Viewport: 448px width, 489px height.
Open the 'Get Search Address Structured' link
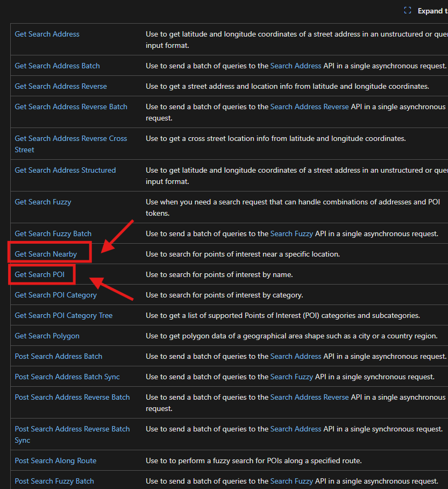(65, 170)
